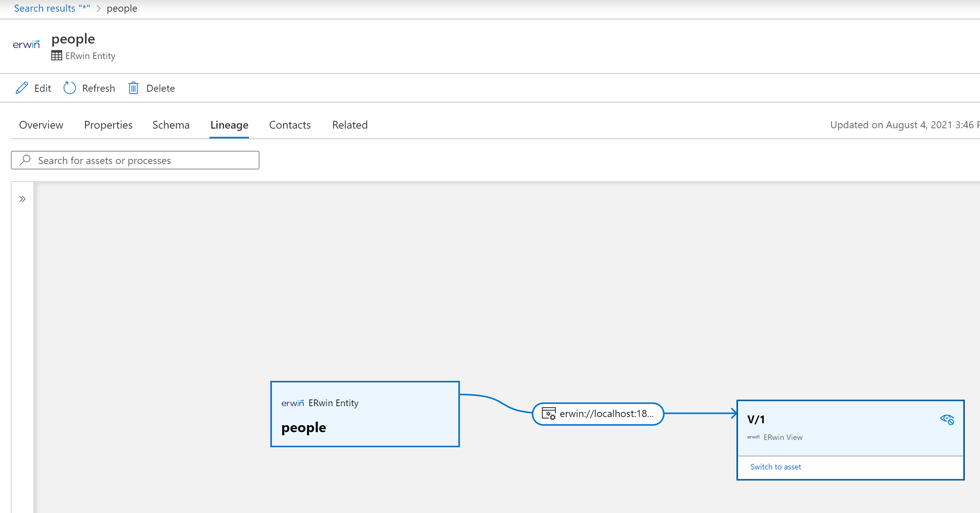Click the Switch to asset link on V/1
This screenshot has height=513, width=980.
[x=775, y=467]
